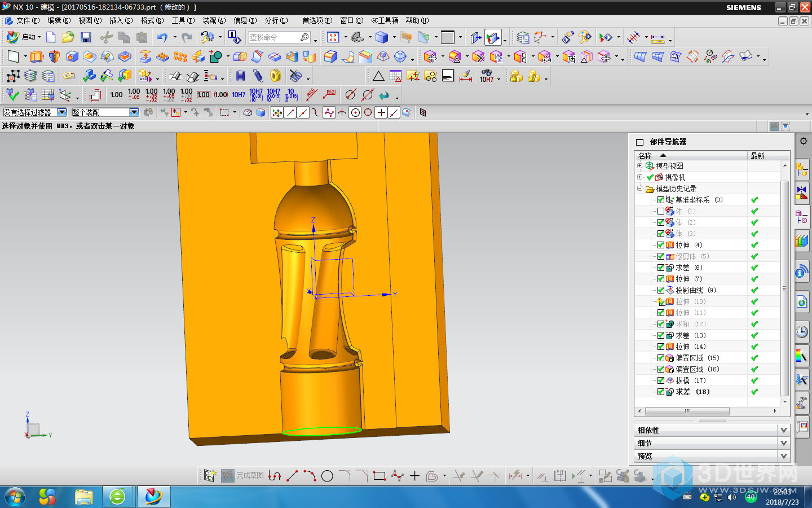Expand the 摄像机 tree node
The image size is (812, 508).
tap(639, 177)
